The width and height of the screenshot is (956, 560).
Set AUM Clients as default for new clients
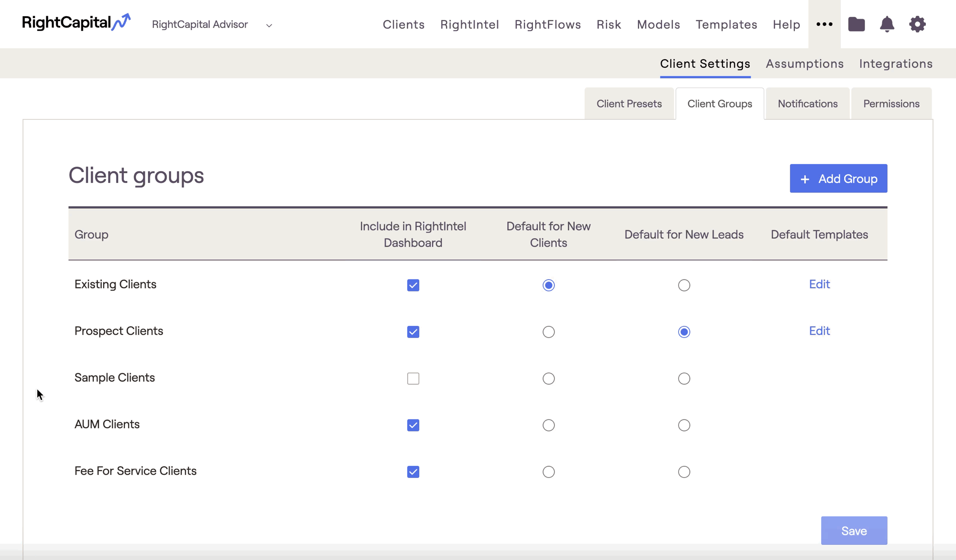pos(548,425)
